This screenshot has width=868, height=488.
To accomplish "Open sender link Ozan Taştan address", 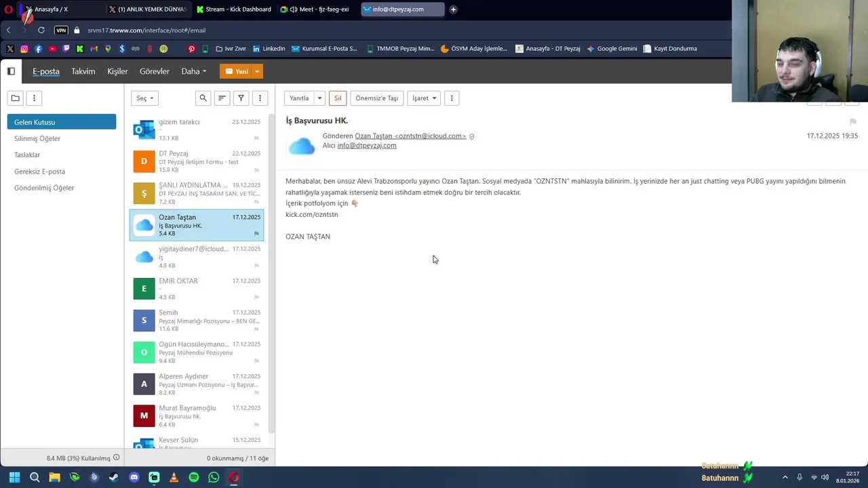I will [x=410, y=136].
